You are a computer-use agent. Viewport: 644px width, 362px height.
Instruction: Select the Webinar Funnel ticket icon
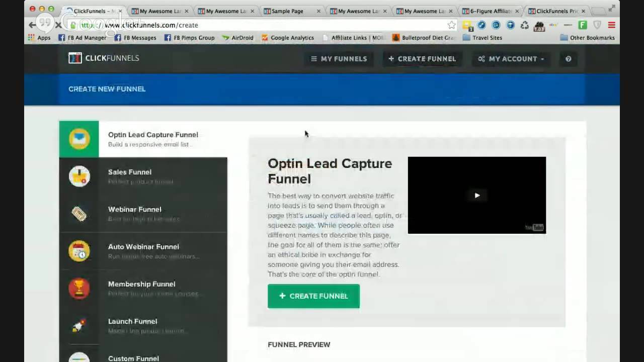[79, 214]
